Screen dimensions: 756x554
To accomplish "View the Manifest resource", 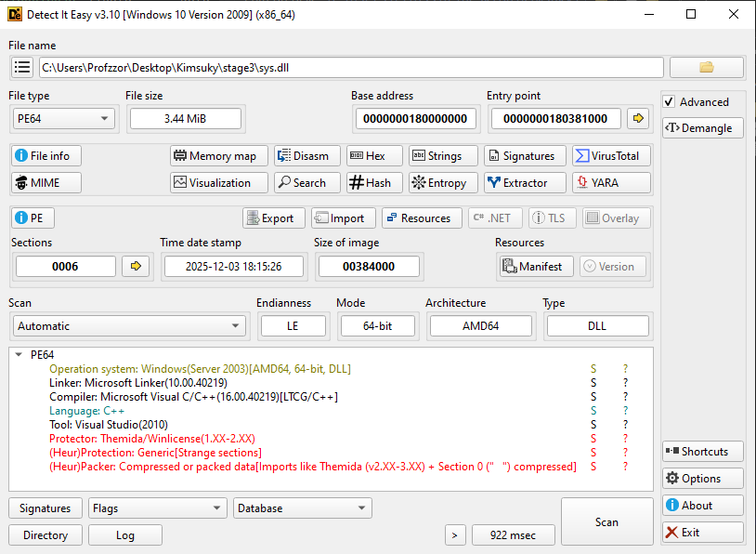I will point(535,266).
